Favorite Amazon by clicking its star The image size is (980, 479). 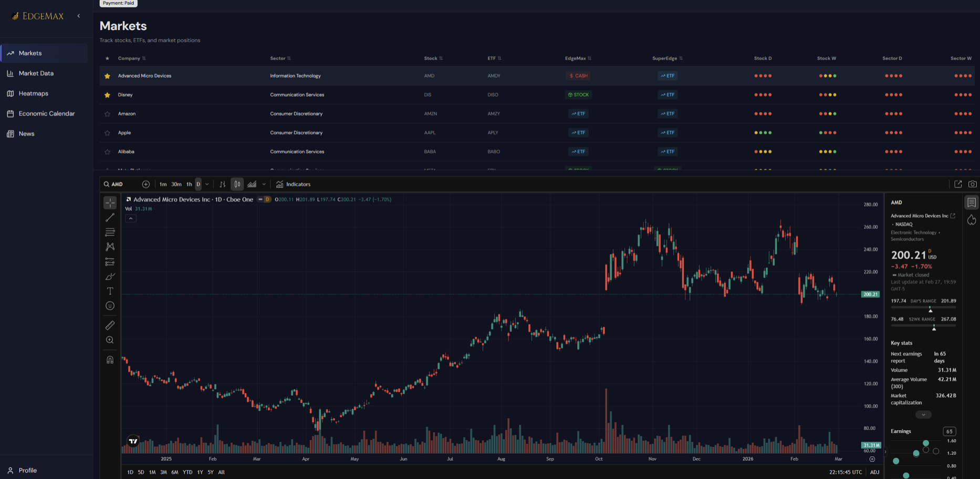pos(107,113)
